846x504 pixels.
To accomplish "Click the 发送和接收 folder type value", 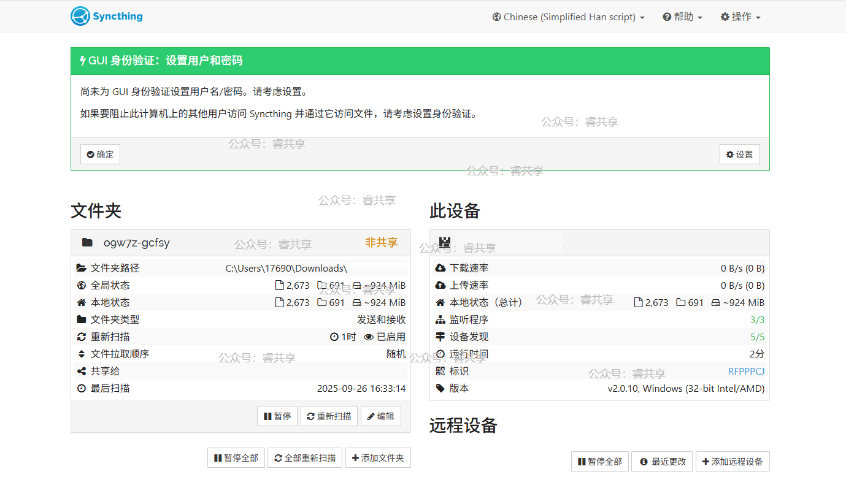I will point(382,320).
